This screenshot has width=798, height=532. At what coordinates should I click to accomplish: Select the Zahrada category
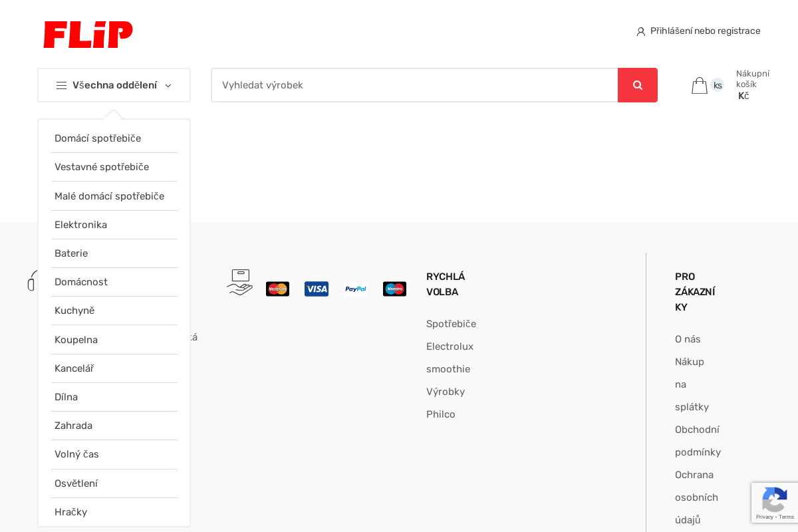click(x=73, y=426)
